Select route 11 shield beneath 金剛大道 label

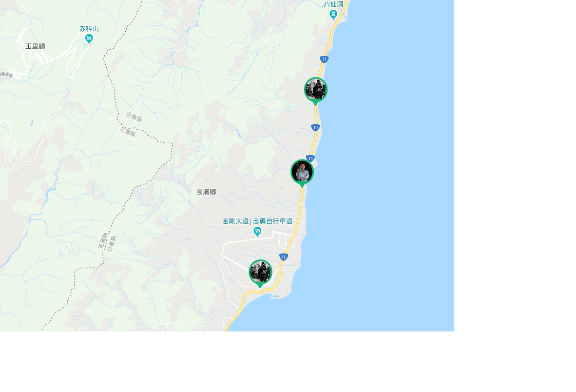click(x=283, y=257)
